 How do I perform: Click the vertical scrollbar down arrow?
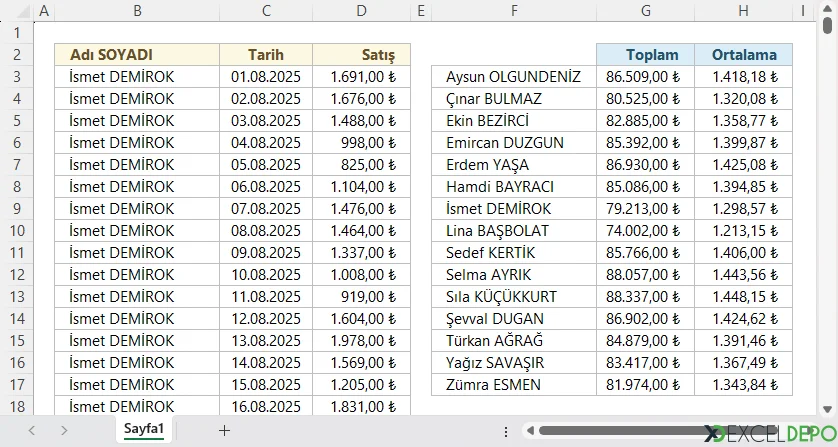pyautogui.click(x=827, y=409)
